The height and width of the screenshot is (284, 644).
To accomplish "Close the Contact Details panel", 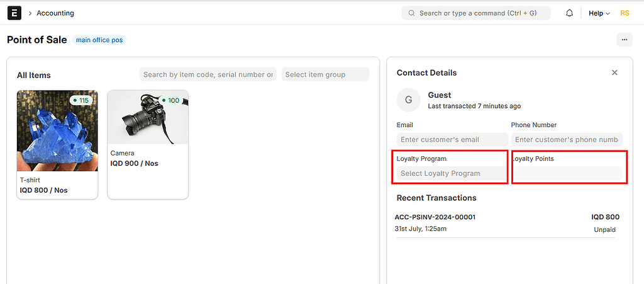I will pyautogui.click(x=614, y=73).
